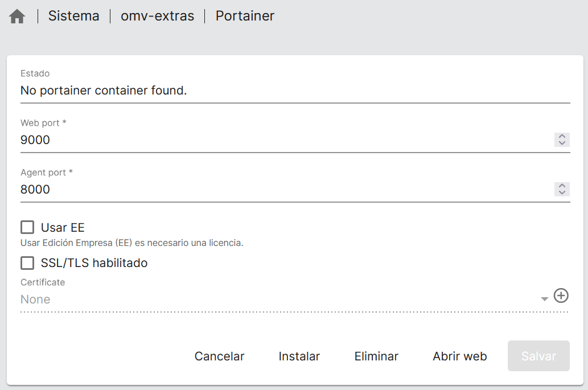
Task: Expand the Certificate dropdown arrow
Action: click(545, 299)
